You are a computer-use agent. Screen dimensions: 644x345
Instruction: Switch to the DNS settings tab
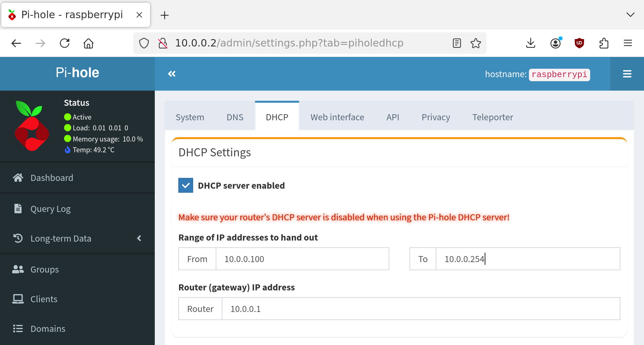click(235, 117)
